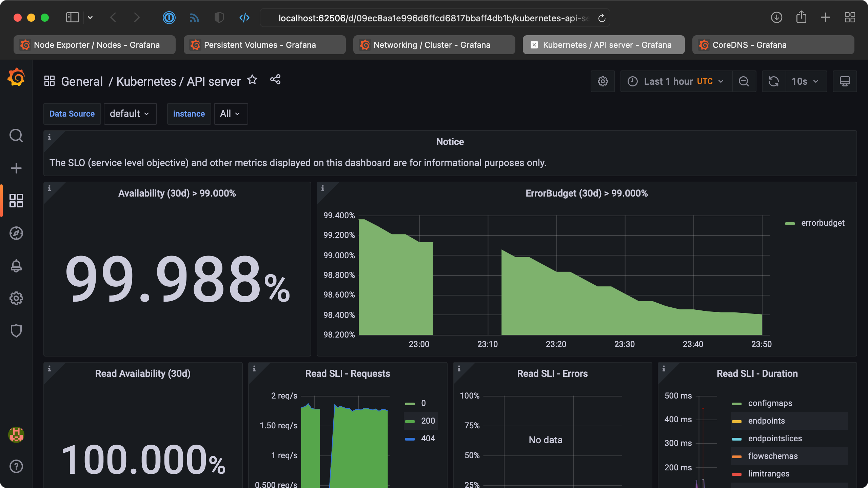Switch to Persistent Volumes - Grafana tab
Viewport: 868px width, 488px height.
point(264,45)
